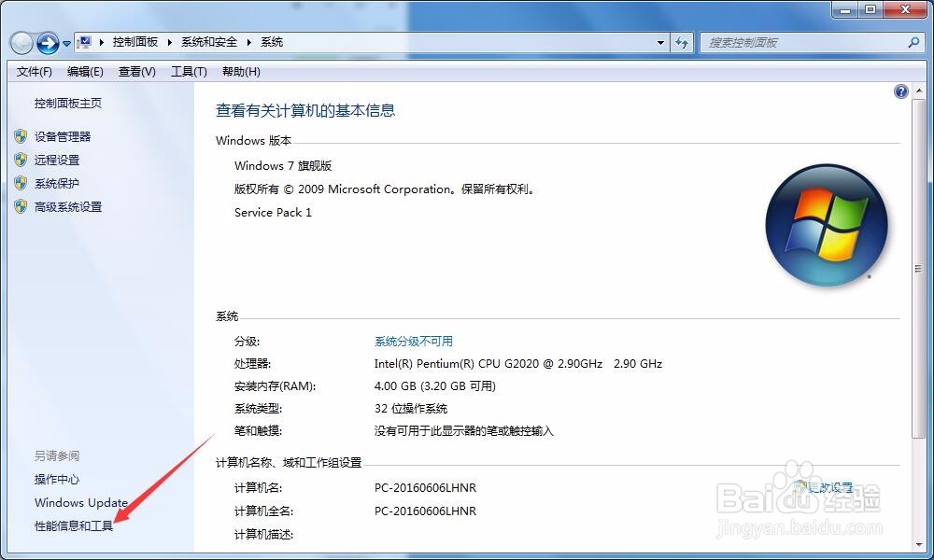This screenshot has height=560, width=934.
Task: Open 操作中心 link
Action: 57,479
